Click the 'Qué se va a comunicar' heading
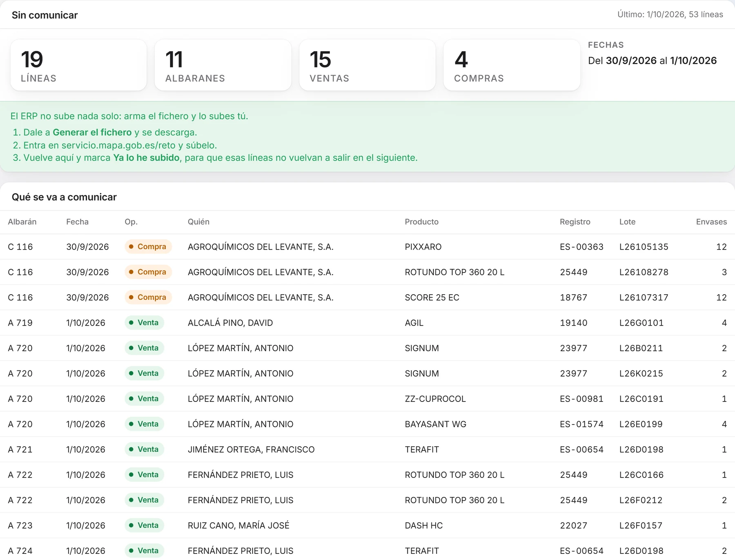The width and height of the screenshot is (735, 560). pos(64,197)
